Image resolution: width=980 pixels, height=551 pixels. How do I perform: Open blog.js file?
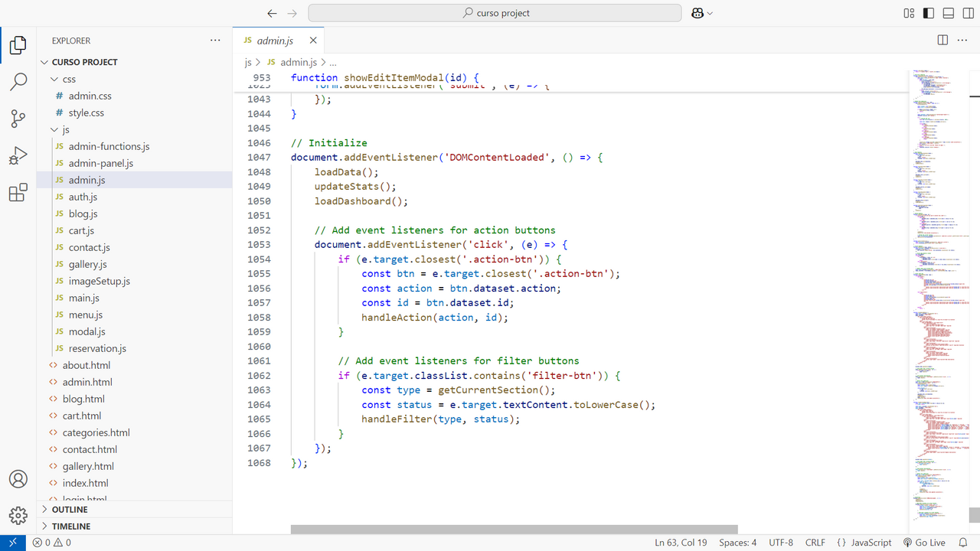[135, 214]
